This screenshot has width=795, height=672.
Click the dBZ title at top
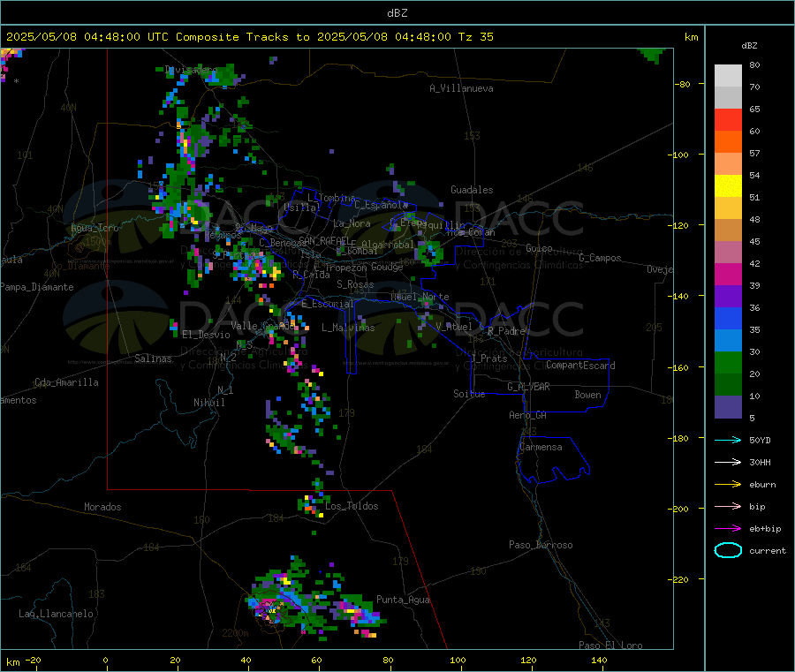tap(397, 13)
